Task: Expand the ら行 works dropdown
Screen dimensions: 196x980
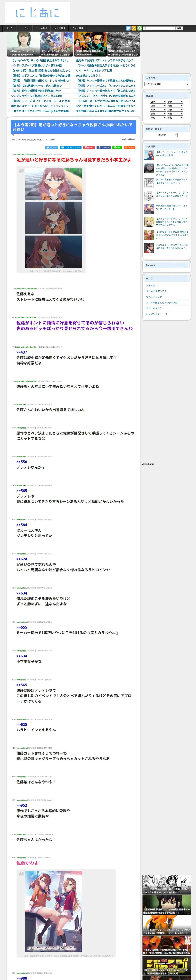Action: (158, 118)
